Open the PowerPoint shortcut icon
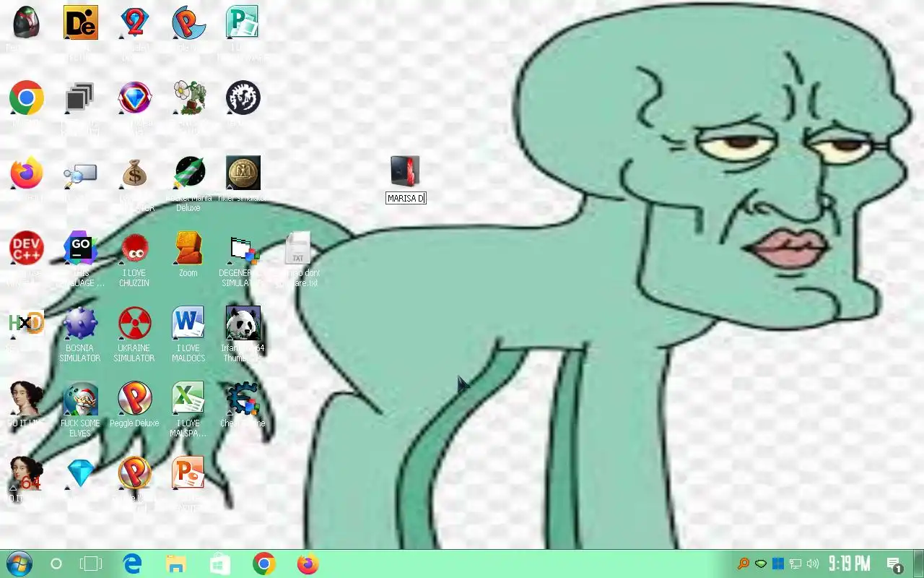This screenshot has height=578, width=924. coord(188,473)
